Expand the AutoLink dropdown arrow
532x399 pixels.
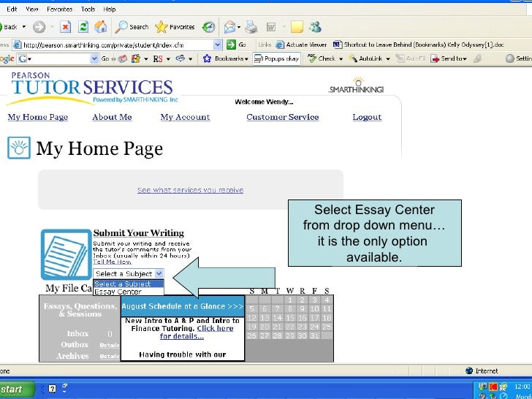[x=388, y=58]
